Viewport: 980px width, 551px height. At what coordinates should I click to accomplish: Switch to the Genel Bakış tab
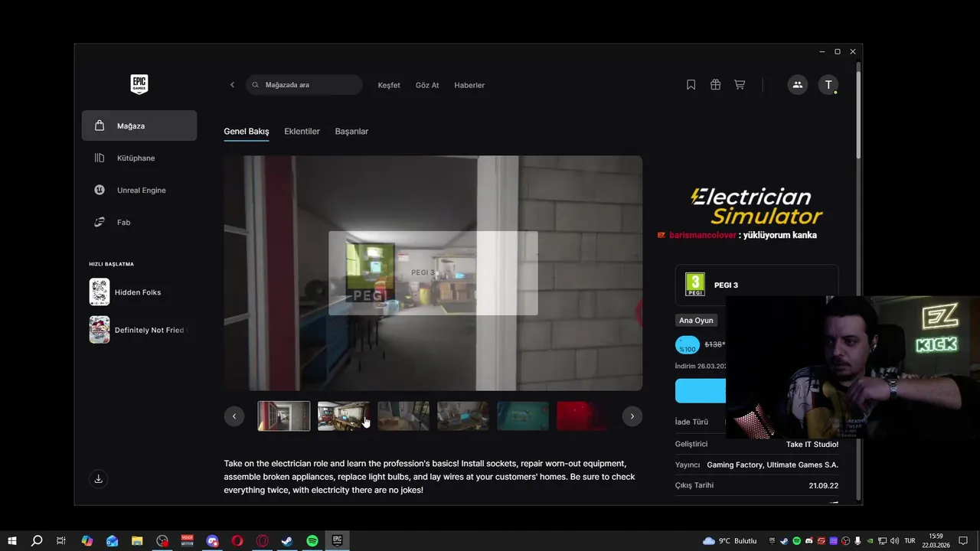point(247,132)
